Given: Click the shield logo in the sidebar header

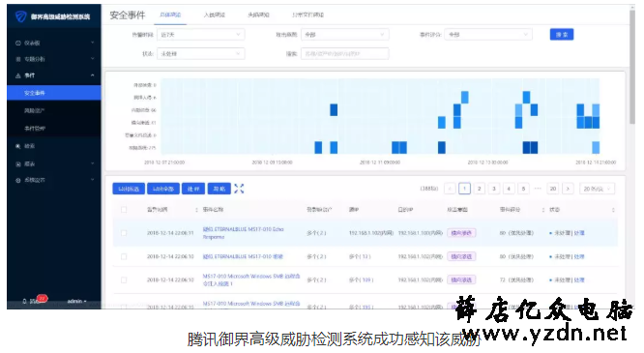Looking at the screenshot, I should point(20,16).
